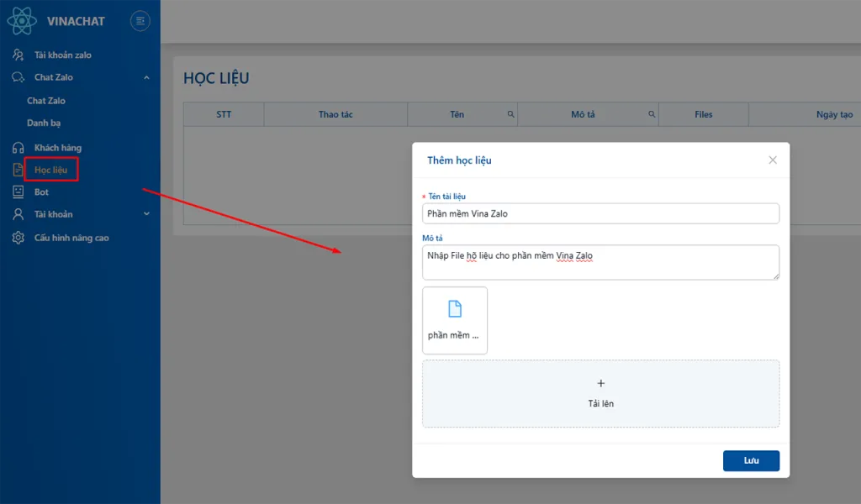Click the Tải lên upload area
This screenshot has height=504, width=861.
pyautogui.click(x=600, y=394)
